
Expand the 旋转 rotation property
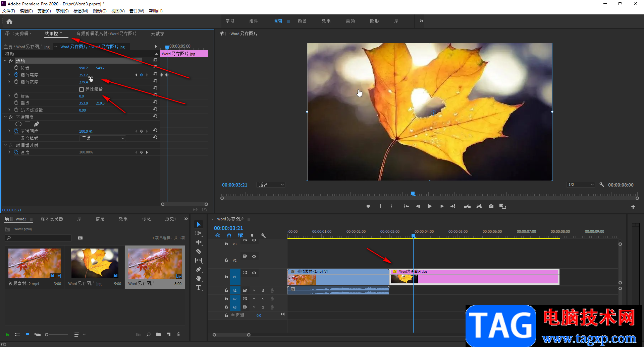(x=9, y=96)
